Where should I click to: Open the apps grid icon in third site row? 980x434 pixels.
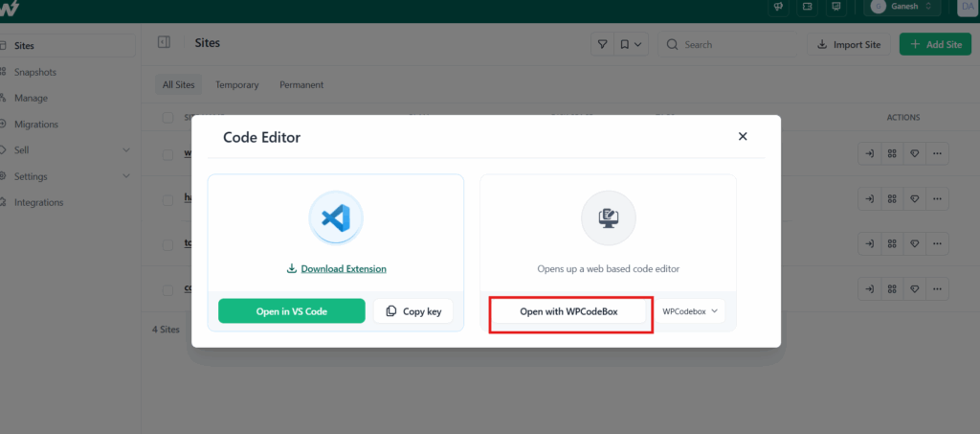[892, 244]
